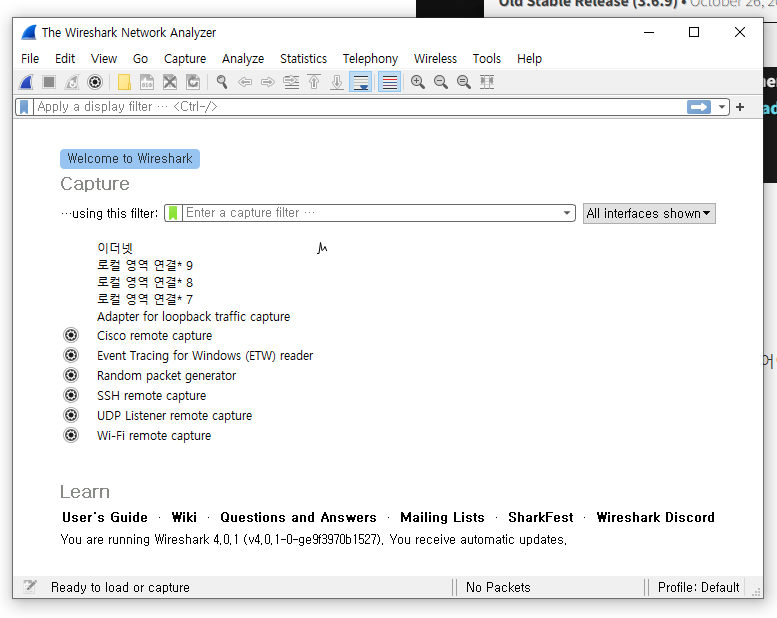The width and height of the screenshot is (777, 618).
Task: Open the Wiki link
Action: click(x=184, y=517)
